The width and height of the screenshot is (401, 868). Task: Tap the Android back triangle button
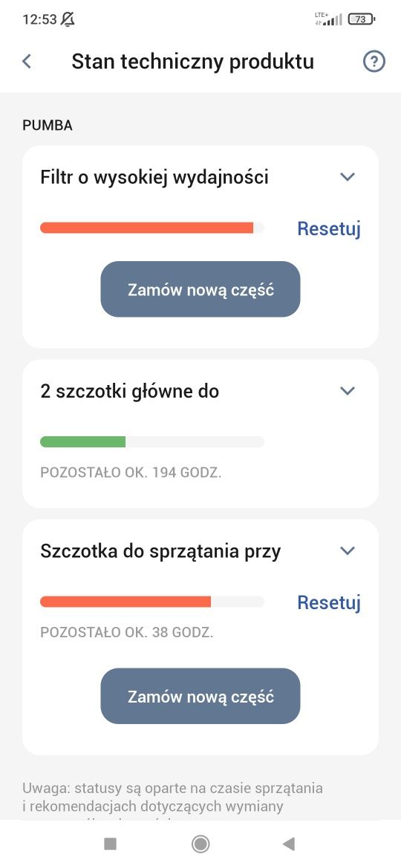point(289,844)
